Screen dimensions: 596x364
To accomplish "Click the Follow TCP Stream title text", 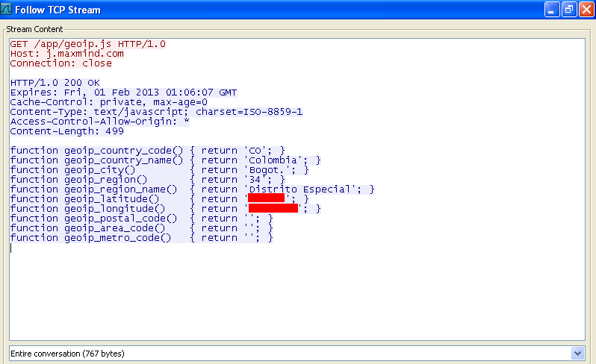I will click(58, 10).
